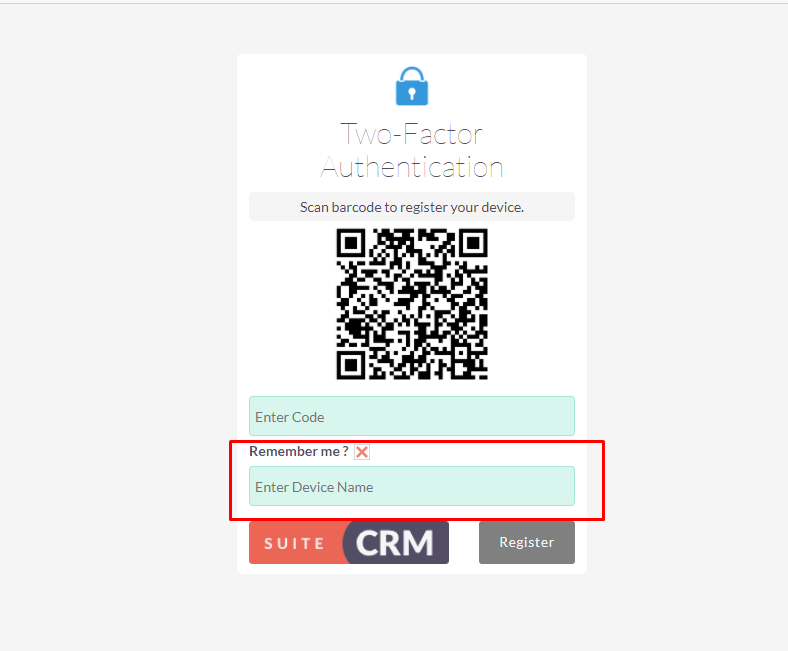Image resolution: width=788 pixels, height=651 pixels.
Task: Click the 'SUITE' red part of the logo
Action: pyautogui.click(x=296, y=543)
